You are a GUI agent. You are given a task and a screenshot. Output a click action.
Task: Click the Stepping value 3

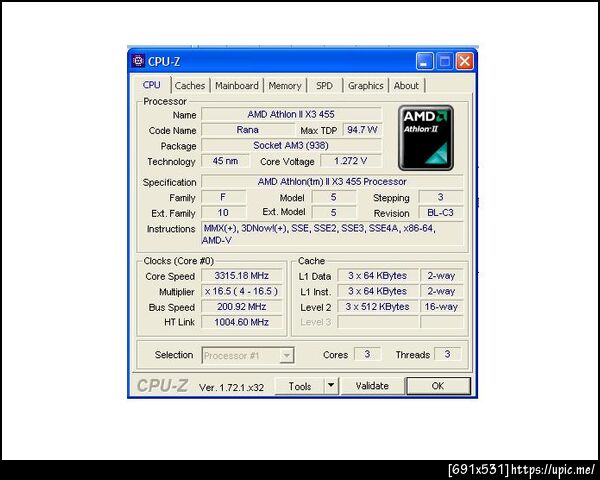point(441,198)
